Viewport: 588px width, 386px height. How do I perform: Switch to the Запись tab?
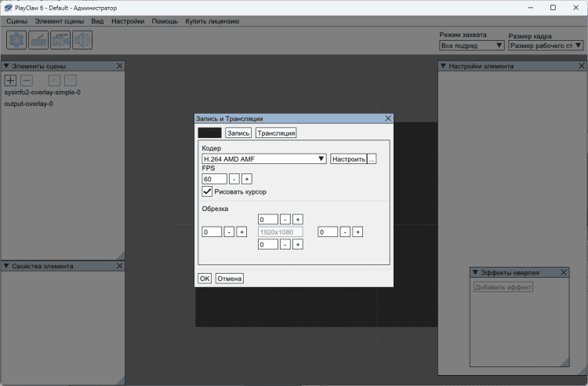pos(238,133)
